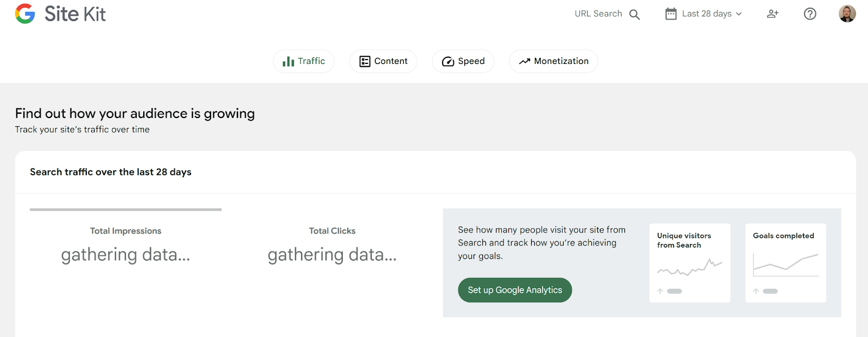The width and height of the screenshot is (868, 337).
Task: Click the chevron next to Last 28 days
Action: (738, 14)
